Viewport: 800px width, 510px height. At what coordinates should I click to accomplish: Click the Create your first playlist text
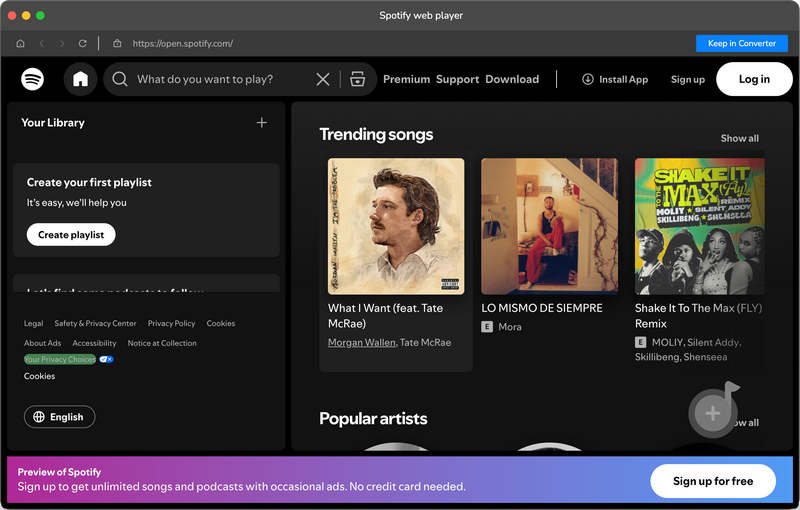[x=89, y=182]
